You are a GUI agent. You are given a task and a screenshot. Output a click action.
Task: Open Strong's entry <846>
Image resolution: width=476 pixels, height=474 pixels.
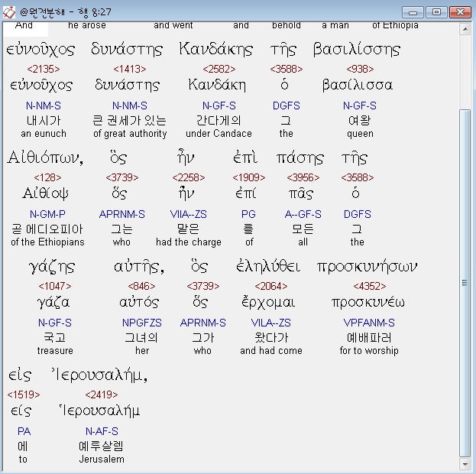[141, 286]
